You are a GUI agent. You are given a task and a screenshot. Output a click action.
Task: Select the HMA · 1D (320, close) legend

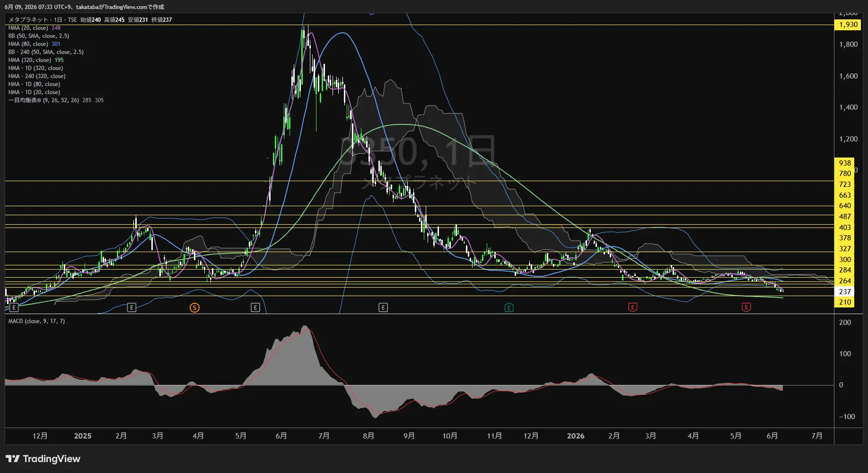point(36,68)
